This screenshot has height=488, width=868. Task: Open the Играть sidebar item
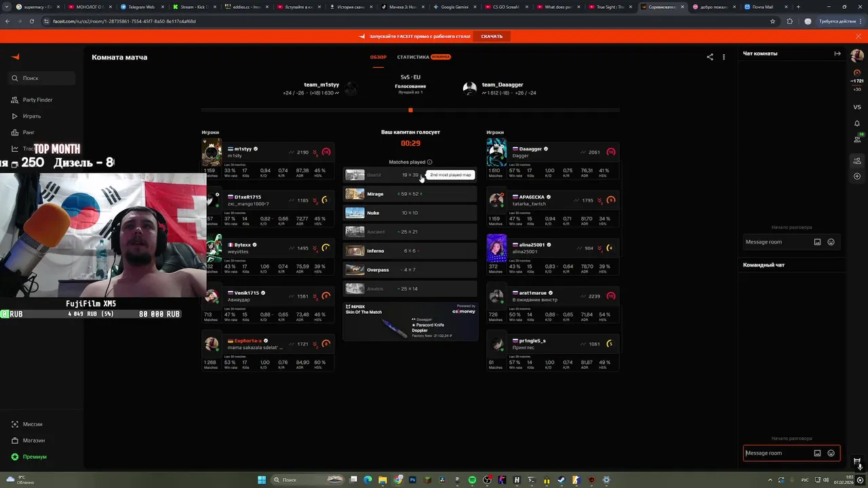pos(31,116)
